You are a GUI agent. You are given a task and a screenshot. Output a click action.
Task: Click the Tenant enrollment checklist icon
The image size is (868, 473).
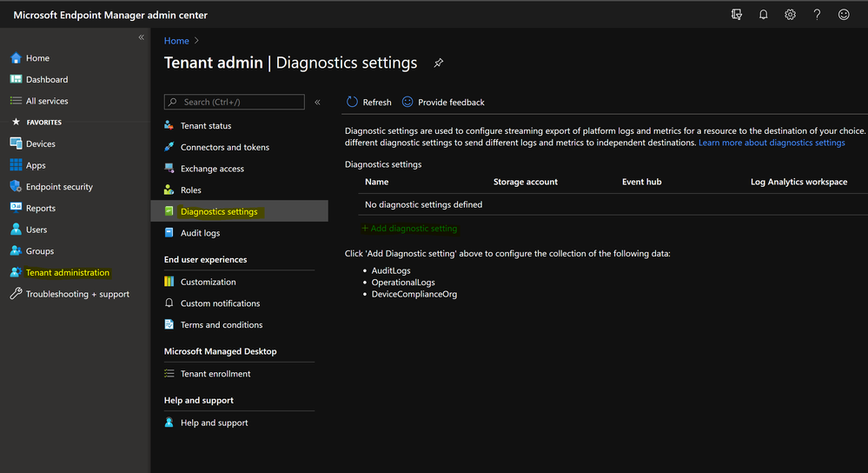click(169, 374)
